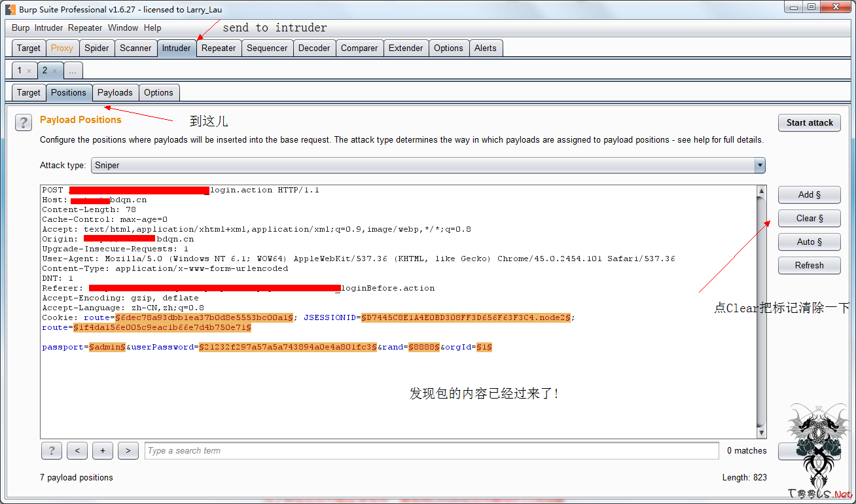Select attack tab number 2
This screenshot has width=856, height=504.
tap(45, 70)
